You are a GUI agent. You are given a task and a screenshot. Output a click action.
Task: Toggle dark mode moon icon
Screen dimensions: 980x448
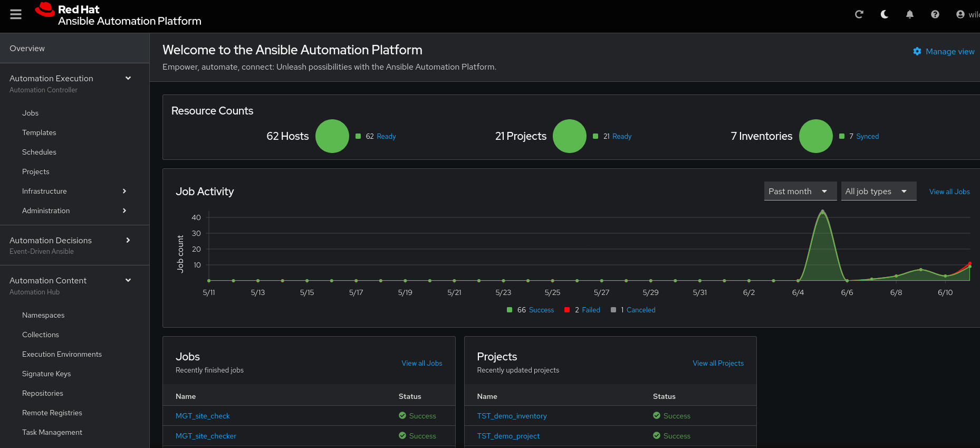click(885, 14)
